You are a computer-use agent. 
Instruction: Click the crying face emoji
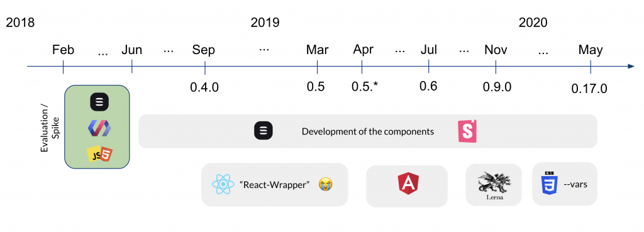click(x=326, y=184)
